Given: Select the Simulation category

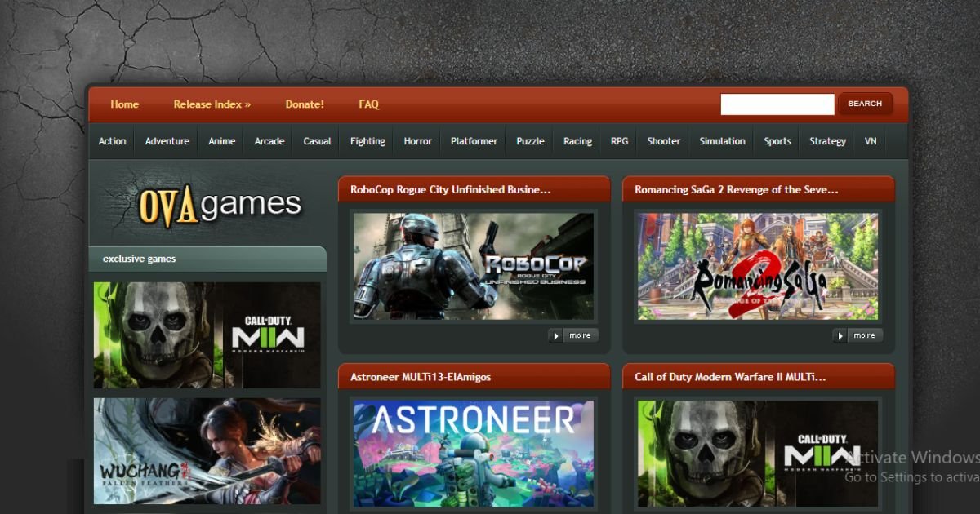Looking at the screenshot, I should click(723, 141).
